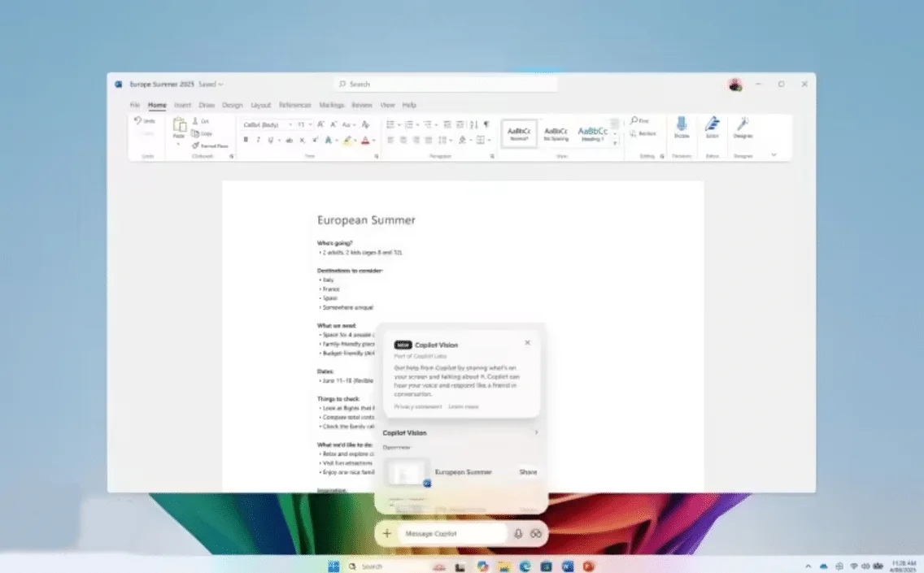Click Share next to European Summer
This screenshot has width=924, height=573.
[528, 471]
